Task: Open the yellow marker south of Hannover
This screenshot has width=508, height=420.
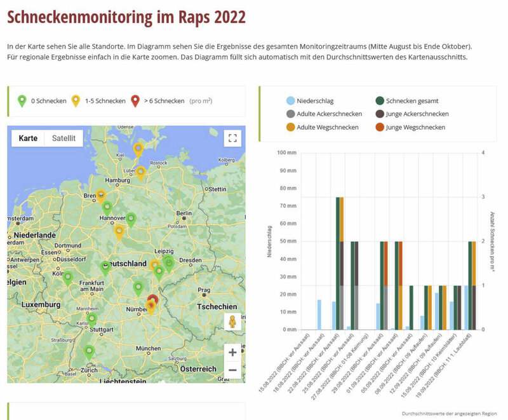Action: (119, 233)
